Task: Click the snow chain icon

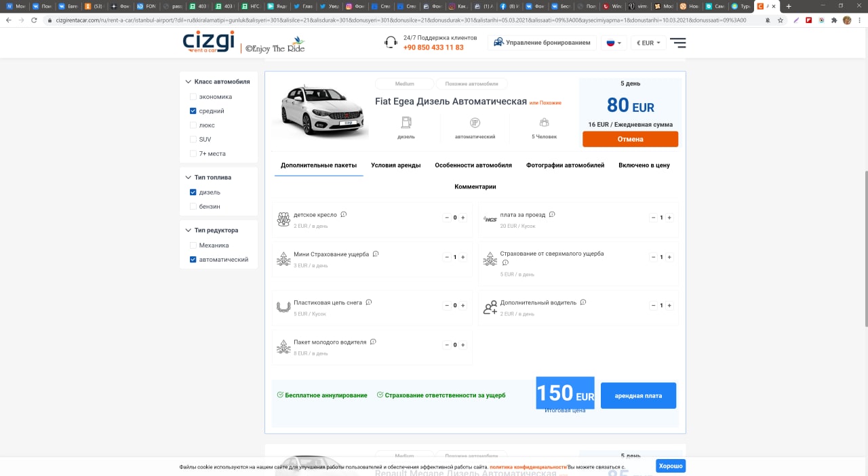Action: 283,306
